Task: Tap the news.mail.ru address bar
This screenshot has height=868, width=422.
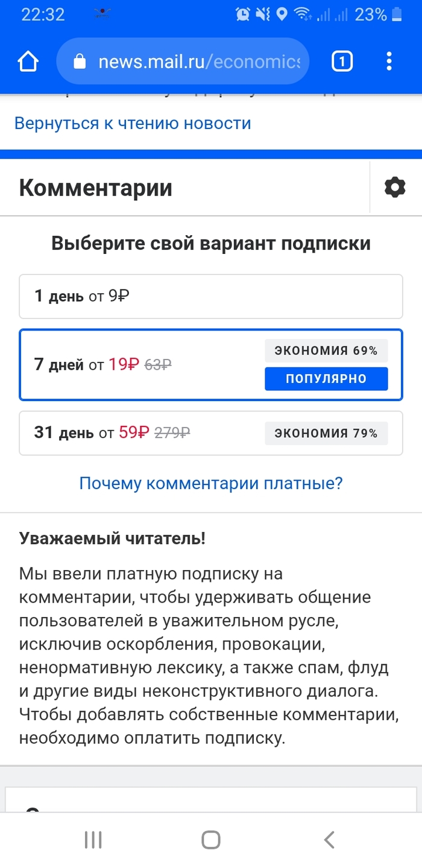Action: pos(199,62)
